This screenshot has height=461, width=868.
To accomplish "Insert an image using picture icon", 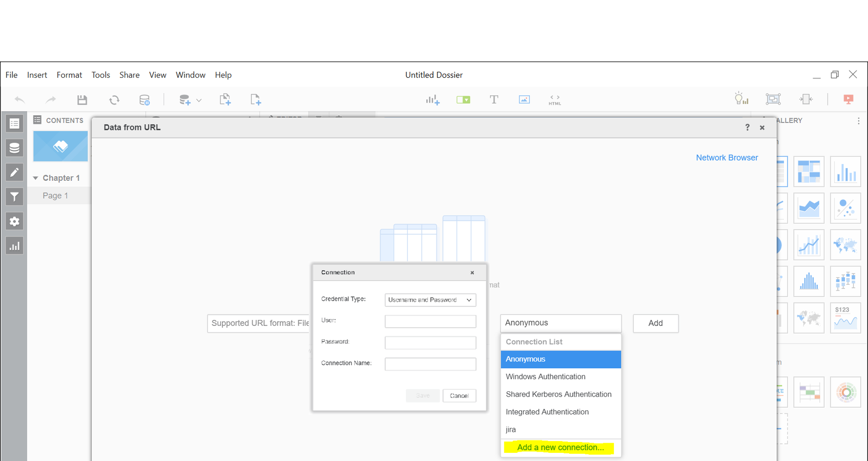I will [524, 99].
